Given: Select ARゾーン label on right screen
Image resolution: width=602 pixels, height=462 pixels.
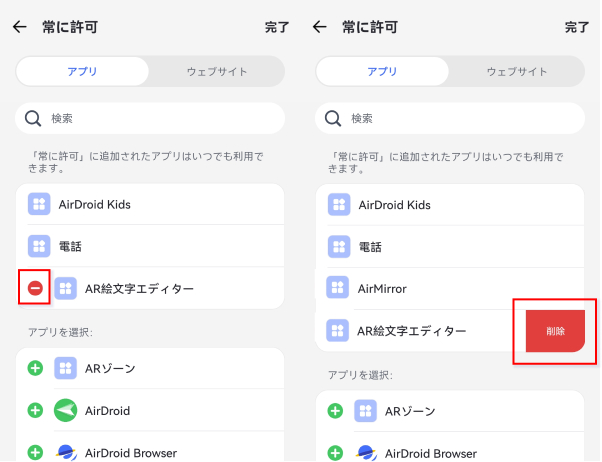Looking at the screenshot, I should (x=410, y=411).
